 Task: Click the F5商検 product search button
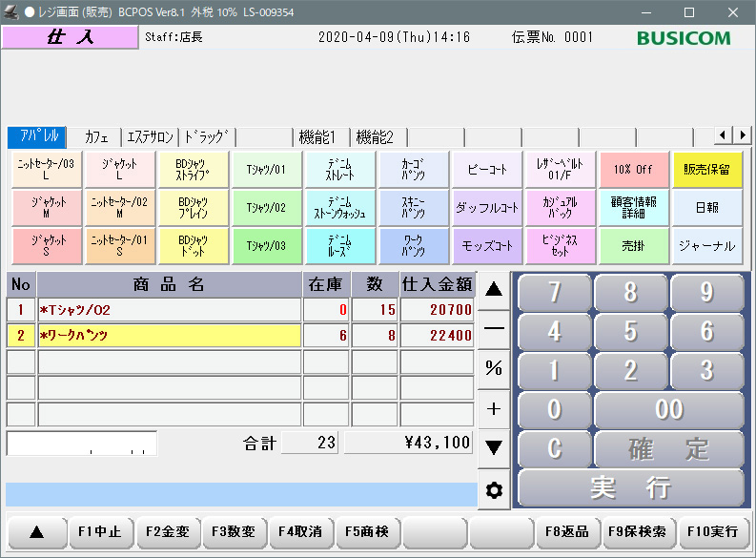click(x=367, y=531)
